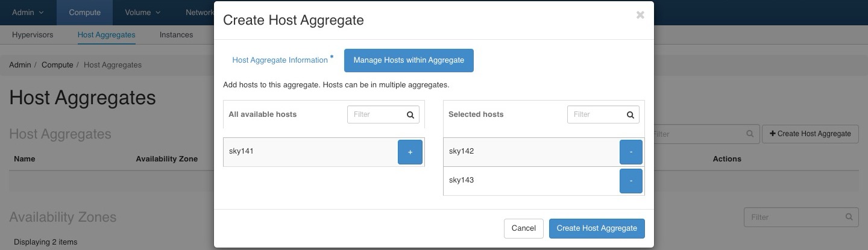The height and width of the screenshot is (250, 868).
Task: Open the Admin dropdown menu
Action: pyautogui.click(x=28, y=12)
